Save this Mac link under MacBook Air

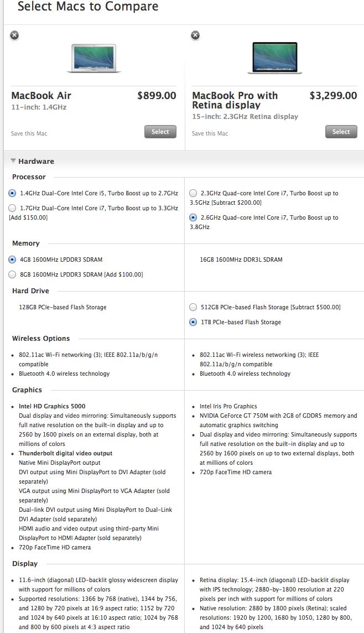[29, 133]
